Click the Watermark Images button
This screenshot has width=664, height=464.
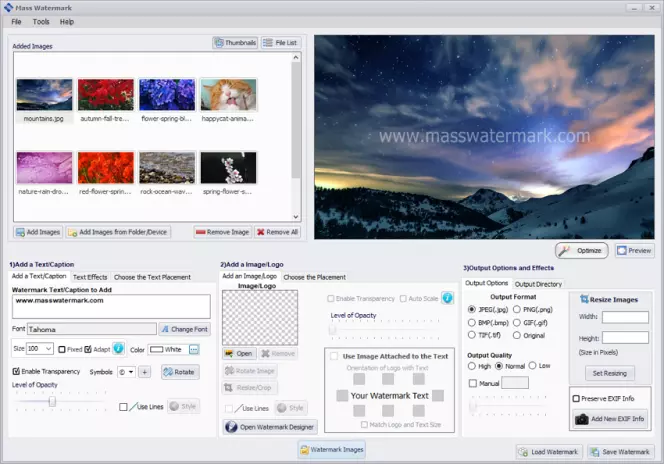[x=332, y=450]
